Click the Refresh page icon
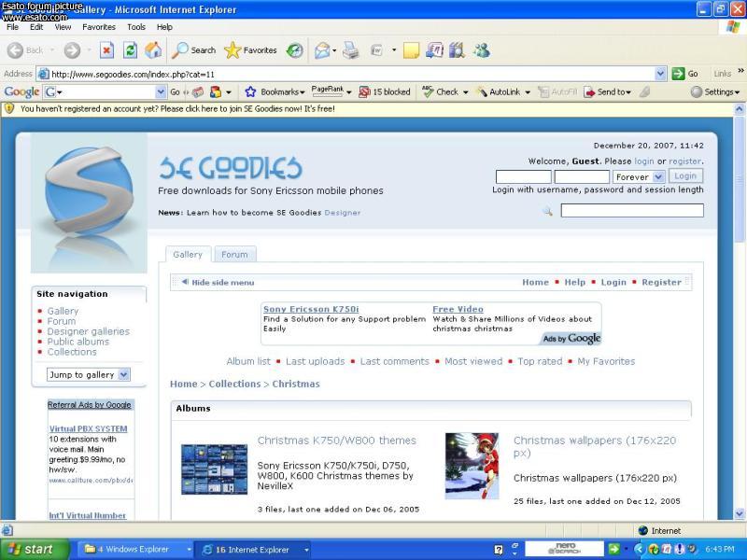 click(x=130, y=50)
